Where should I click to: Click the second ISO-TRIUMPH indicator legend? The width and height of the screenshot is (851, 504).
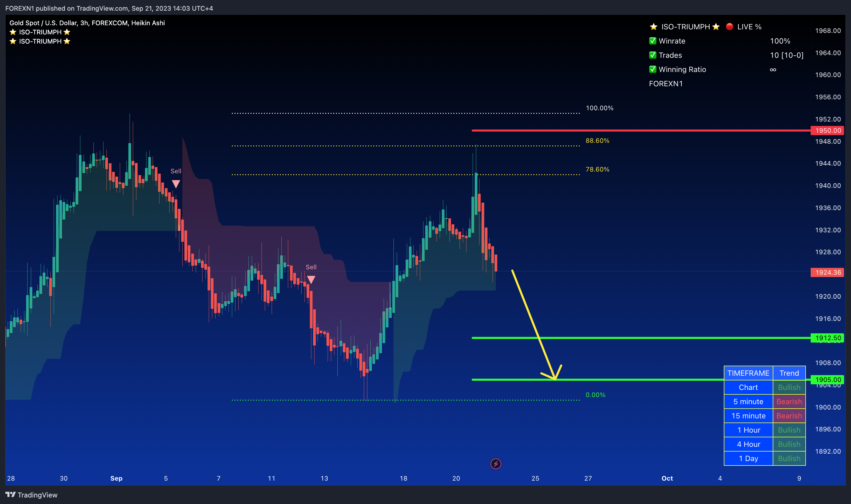(x=40, y=41)
